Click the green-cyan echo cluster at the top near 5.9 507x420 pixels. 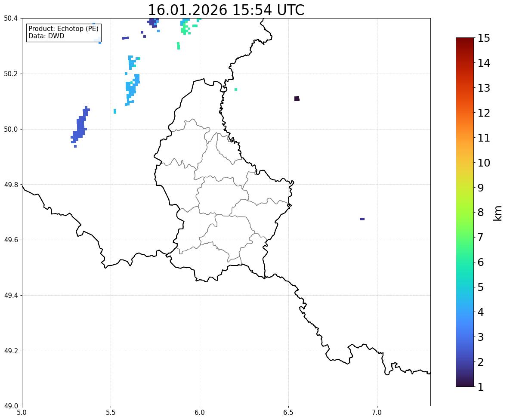[189, 27]
